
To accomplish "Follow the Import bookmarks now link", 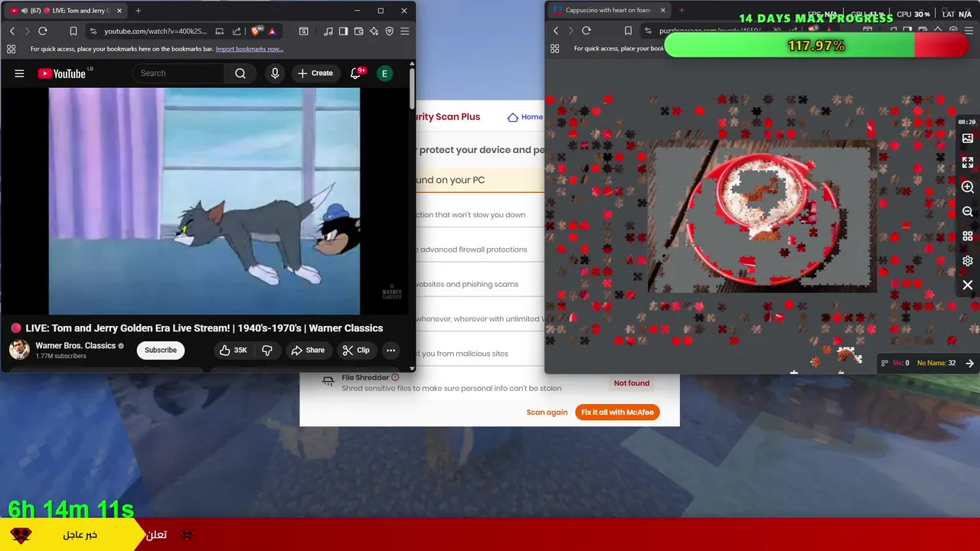I will point(250,49).
